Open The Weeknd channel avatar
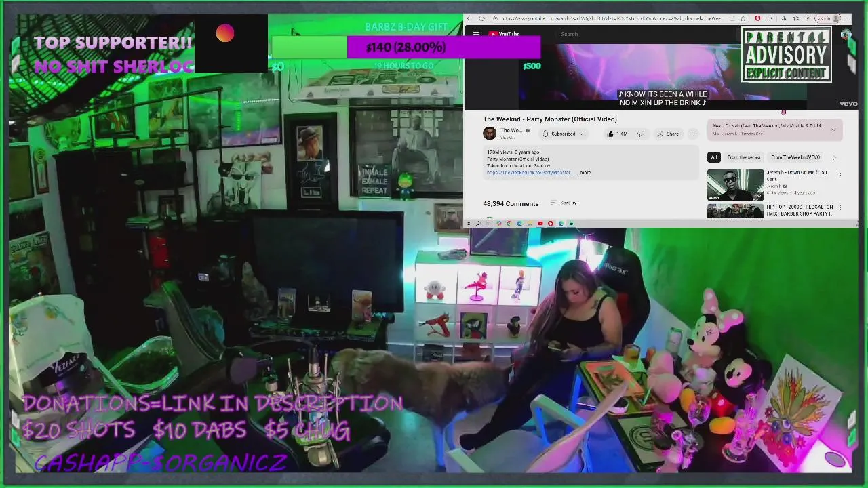The height and width of the screenshot is (488, 868). tap(489, 134)
